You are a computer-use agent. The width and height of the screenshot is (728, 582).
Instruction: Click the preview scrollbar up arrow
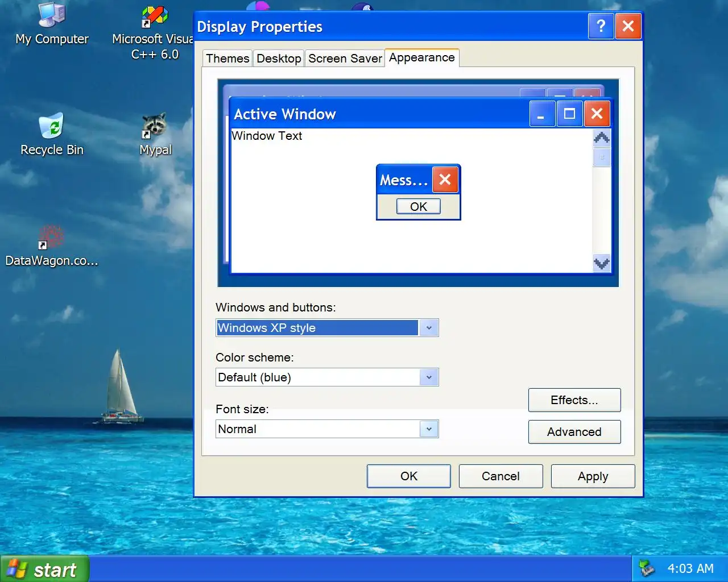click(x=602, y=138)
